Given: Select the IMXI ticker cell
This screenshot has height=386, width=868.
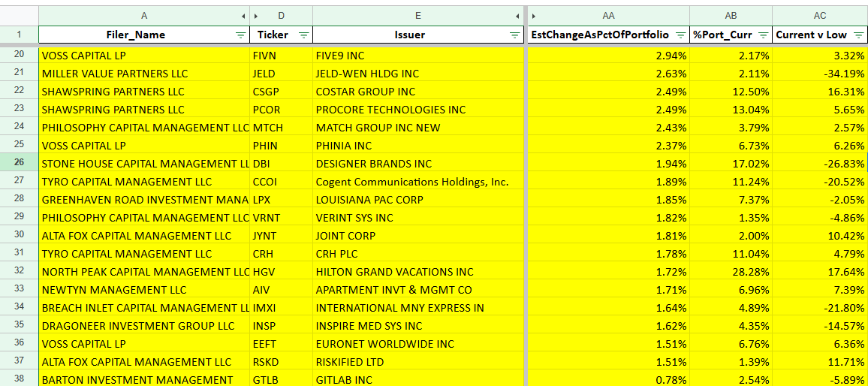Looking at the screenshot, I should (x=282, y=308).
